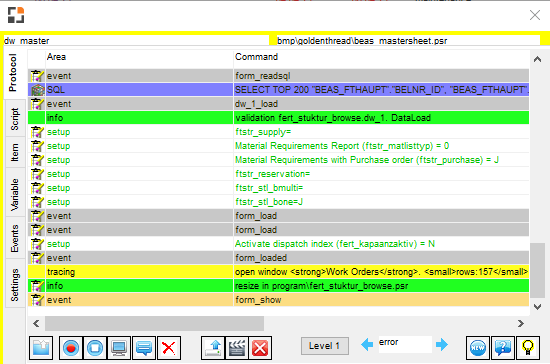
Task: Click the vertical scrollbar thumb
Action: pyautogui.click(x=537, y=271)
